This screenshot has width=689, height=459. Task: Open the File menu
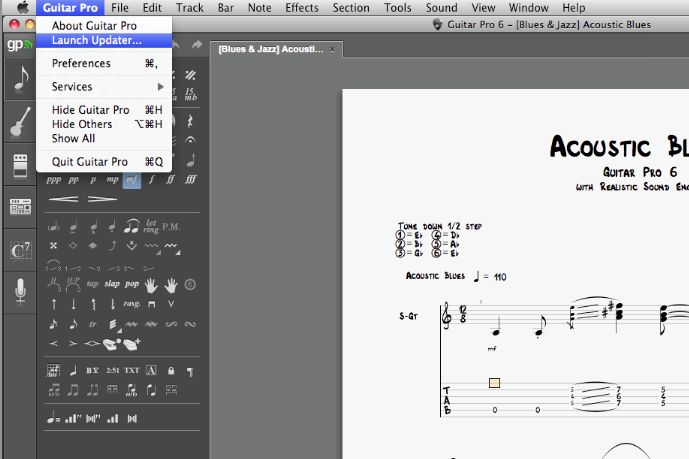pyautogui.click(x=120, y=7)
